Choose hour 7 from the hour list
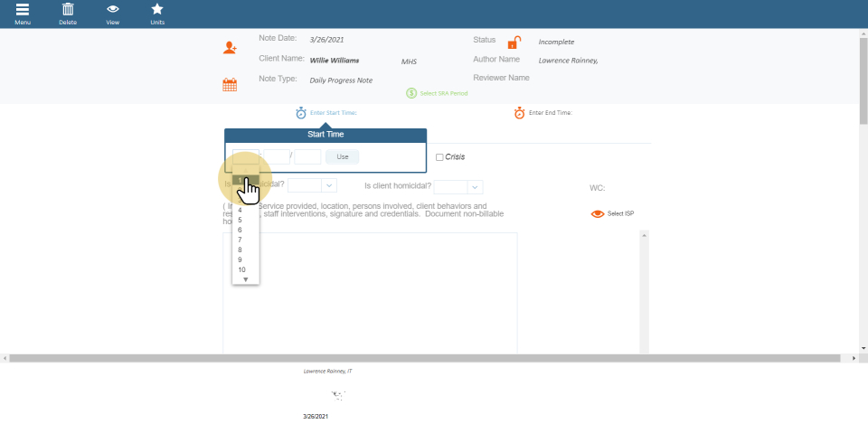868x424 pixels. 241,240
